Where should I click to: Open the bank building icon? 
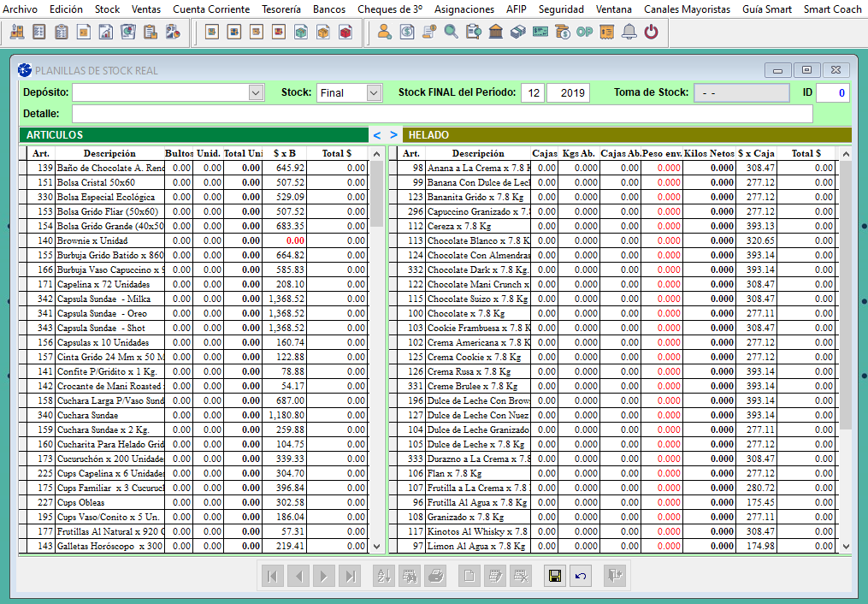[x=496, y=33]
